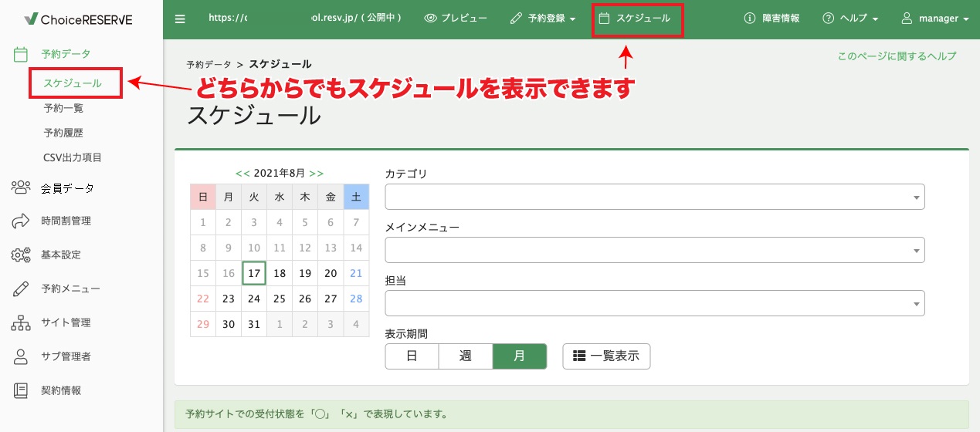This screenshot has width=980, height=432.
Task: Open the 担当 dropdown
Action: click(x=655, y=302)
